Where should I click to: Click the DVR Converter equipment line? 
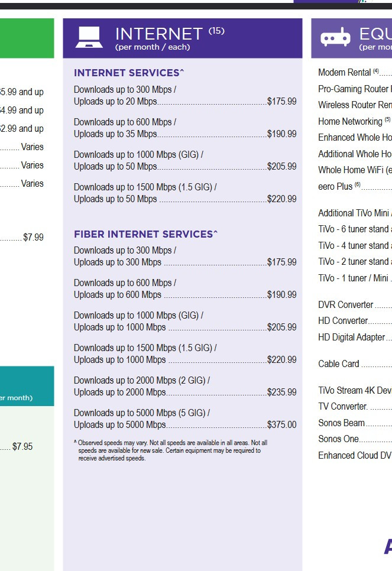pos(355,305)
